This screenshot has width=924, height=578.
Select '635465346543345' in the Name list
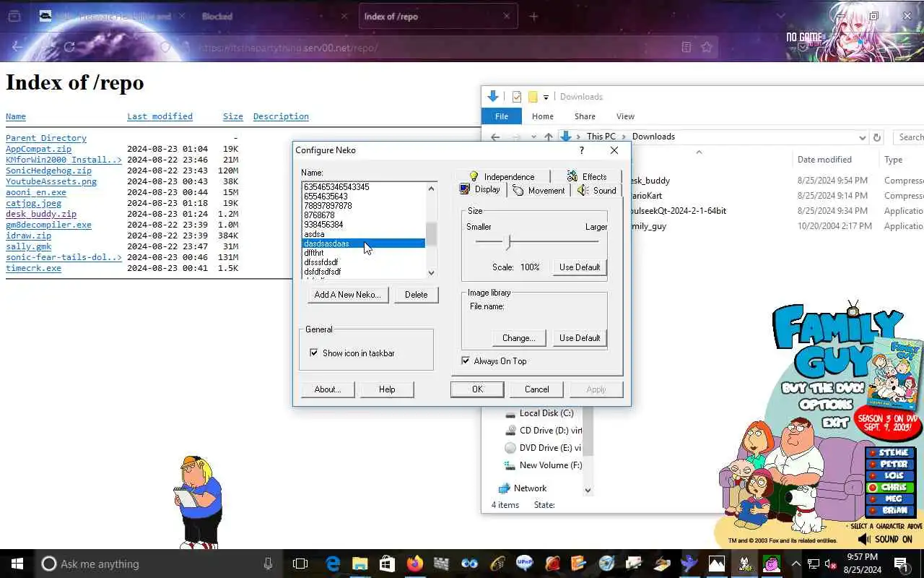tap(363, 187)
